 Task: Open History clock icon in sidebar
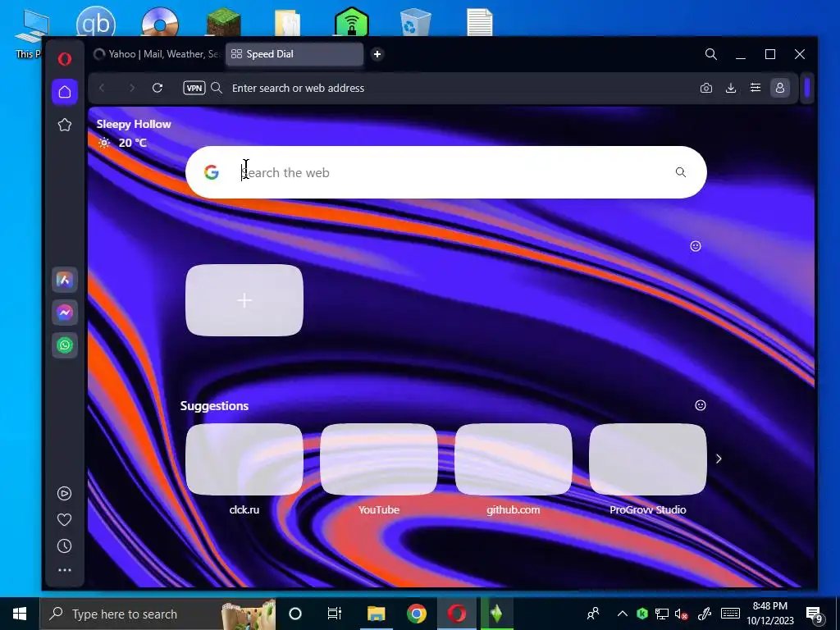pyautogui.click(x=64, y=546)
